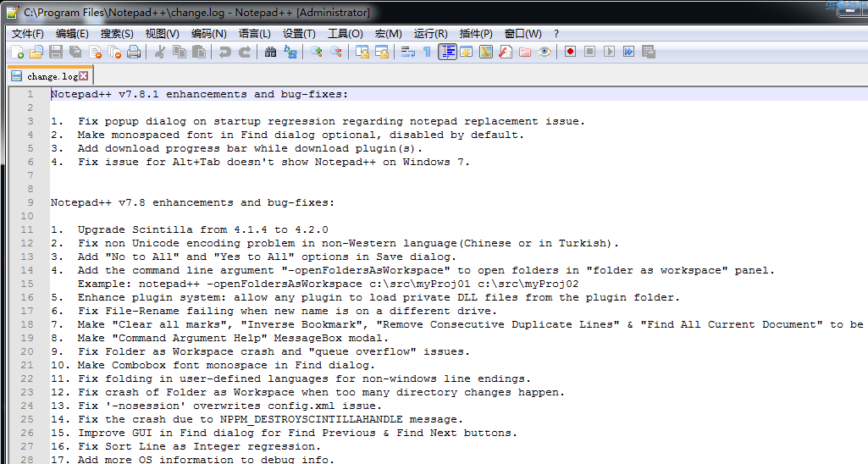Toggle the indent guide button

pyautogui.click(x=447, y=52)
